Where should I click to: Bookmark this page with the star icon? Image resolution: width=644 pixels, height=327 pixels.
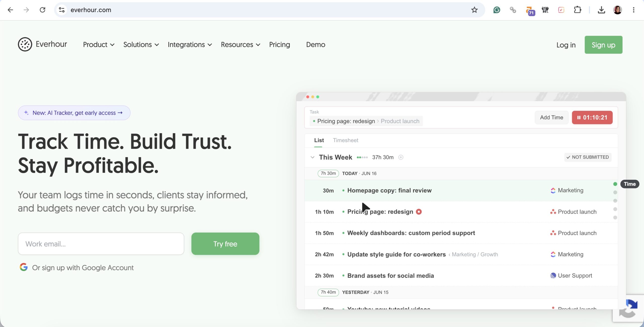474,10
